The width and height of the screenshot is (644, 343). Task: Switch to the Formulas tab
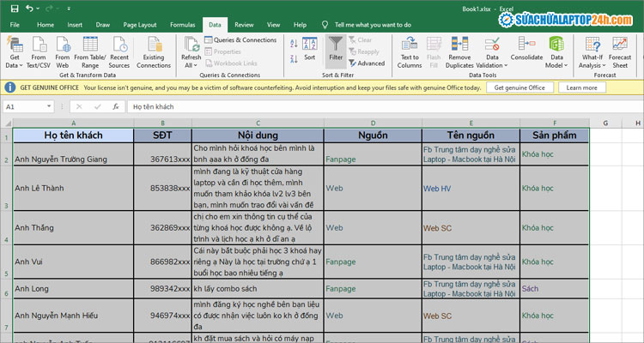182,25
